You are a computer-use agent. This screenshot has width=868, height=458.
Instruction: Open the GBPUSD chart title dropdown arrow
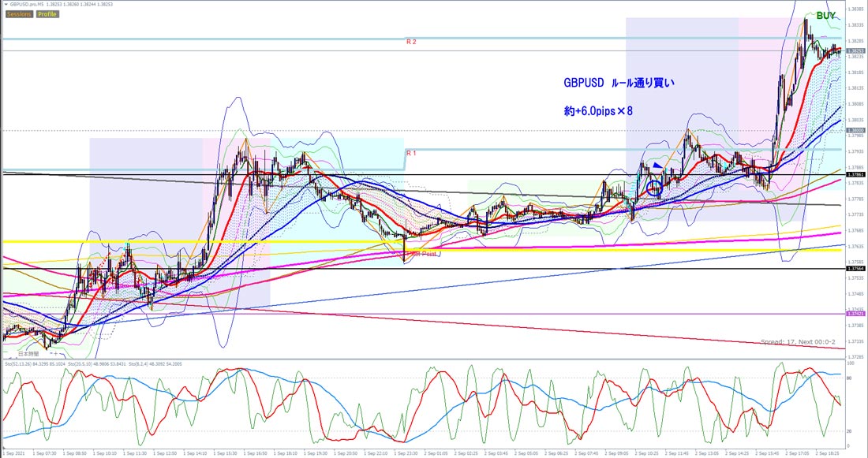(x=6, y=5)
